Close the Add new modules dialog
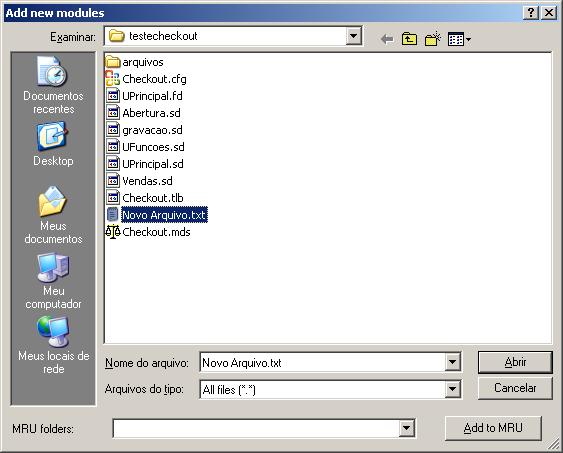Image resolution: width=563 pixels, height=453 pixels. coord(549,13)
